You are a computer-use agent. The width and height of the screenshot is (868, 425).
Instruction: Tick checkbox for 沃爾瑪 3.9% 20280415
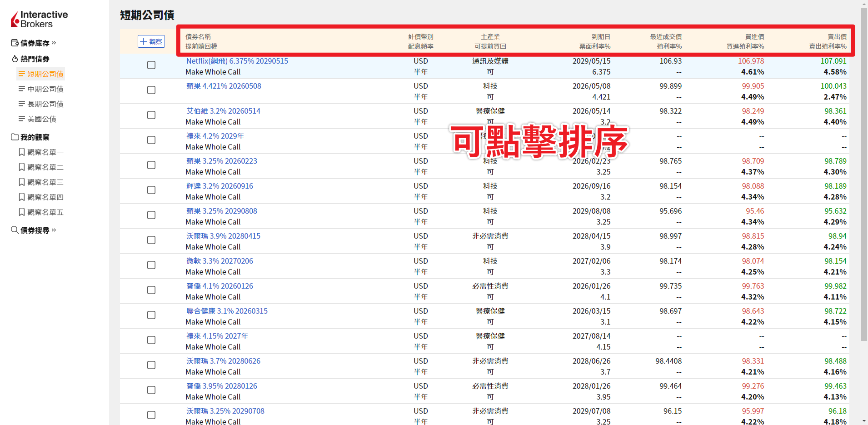coord(151,240)
